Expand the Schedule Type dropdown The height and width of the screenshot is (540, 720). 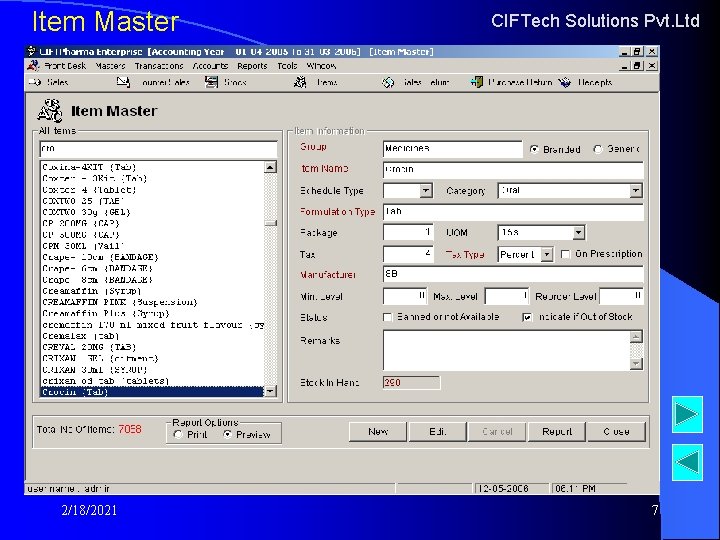426,191
